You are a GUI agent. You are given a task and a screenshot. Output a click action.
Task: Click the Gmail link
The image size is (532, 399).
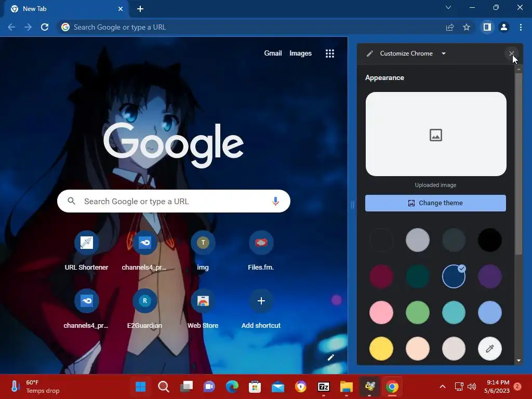273,54
